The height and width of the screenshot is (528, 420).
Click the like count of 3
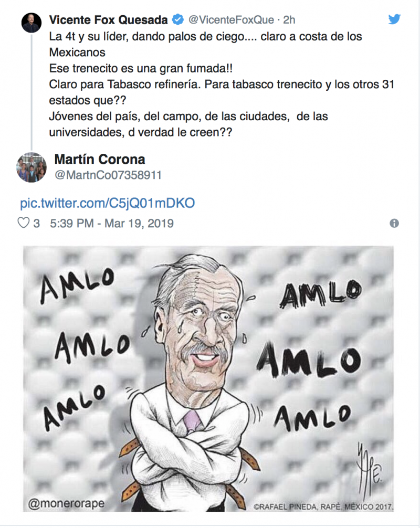pos(36,223)
